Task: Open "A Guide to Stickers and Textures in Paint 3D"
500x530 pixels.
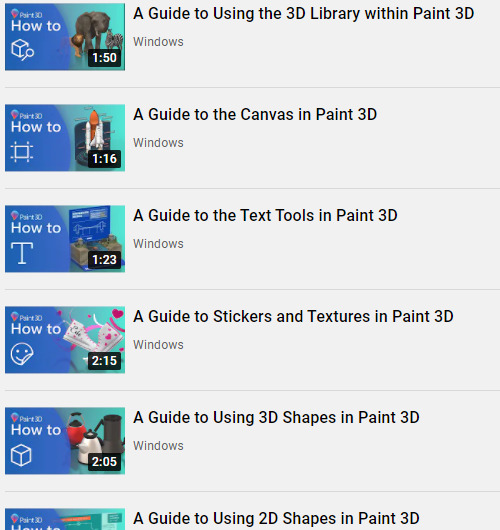Action: (293, 317)
